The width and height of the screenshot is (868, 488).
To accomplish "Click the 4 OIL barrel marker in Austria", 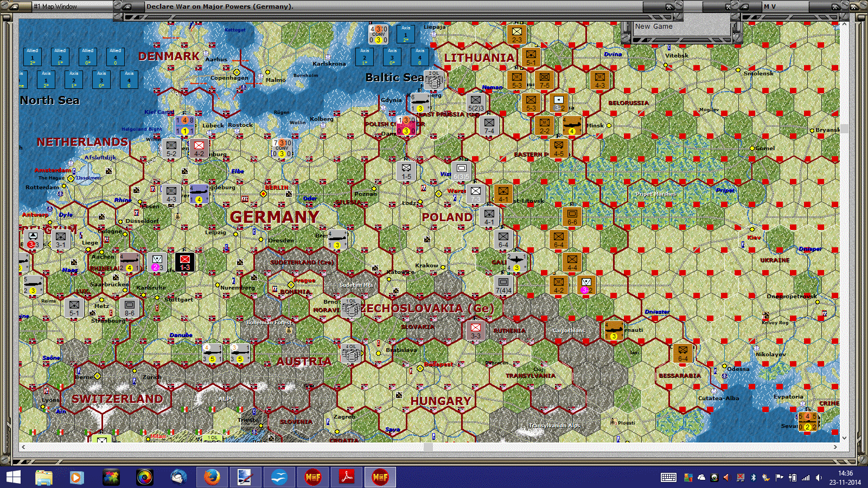I will (x=351, y=353).
